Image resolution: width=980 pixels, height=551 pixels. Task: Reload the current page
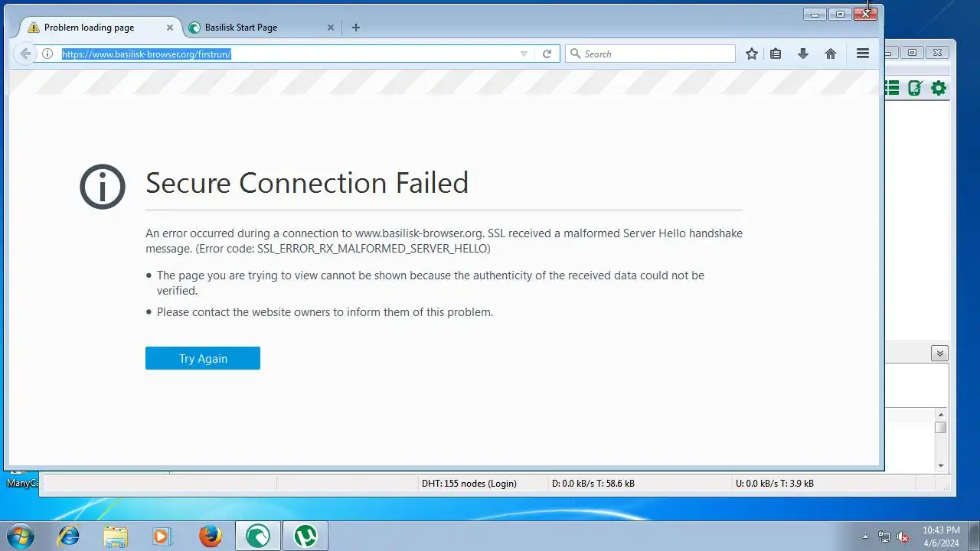(x=547, y=54)
